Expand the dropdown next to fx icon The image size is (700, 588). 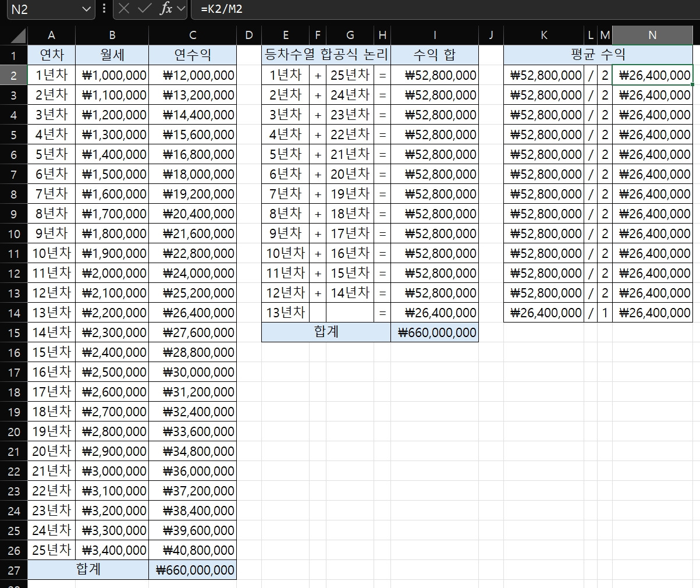coord(180,9)
